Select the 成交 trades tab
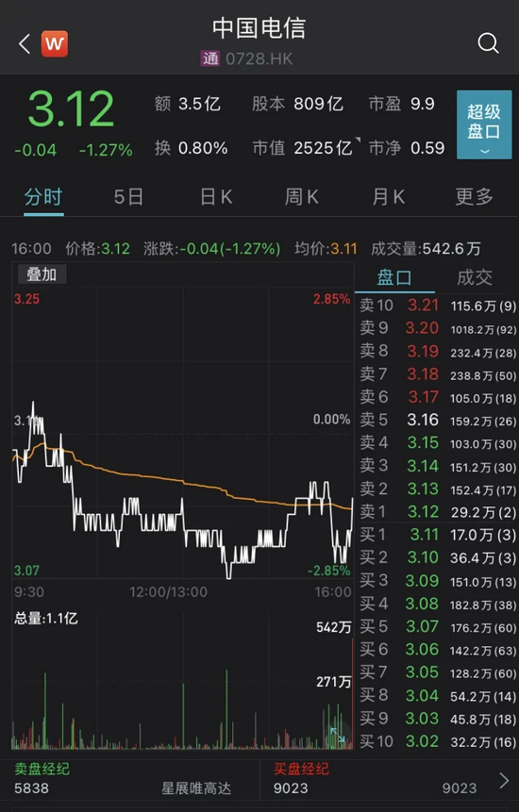 click(475, 278)
